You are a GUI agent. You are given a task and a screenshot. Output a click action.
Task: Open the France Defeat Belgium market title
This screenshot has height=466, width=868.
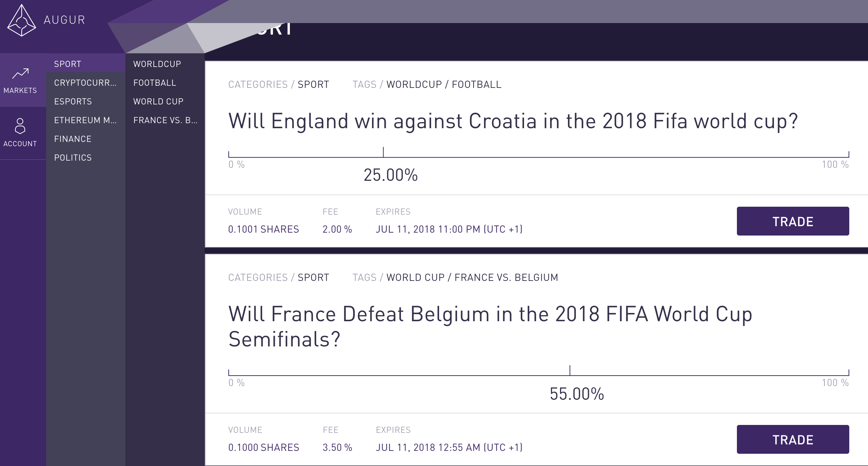tap(491, 326)
